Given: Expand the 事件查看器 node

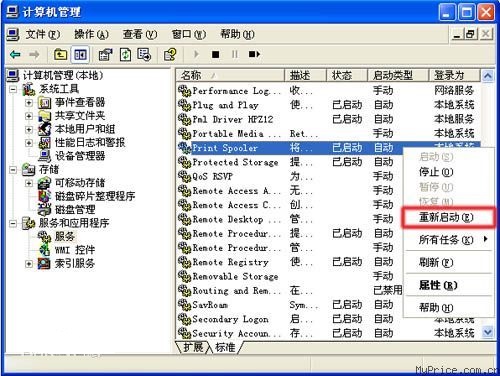Looking at the screenshot, I should click(x=29, y=102).
